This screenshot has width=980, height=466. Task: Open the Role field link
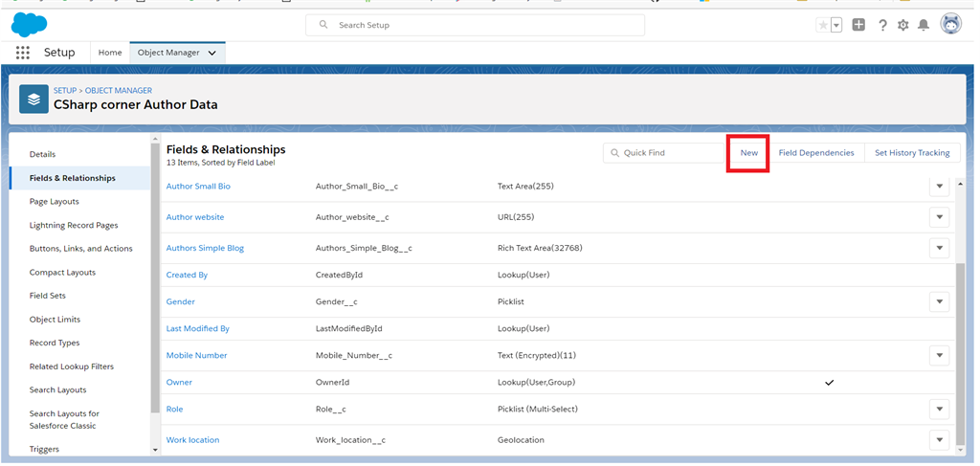click(174, 410)
